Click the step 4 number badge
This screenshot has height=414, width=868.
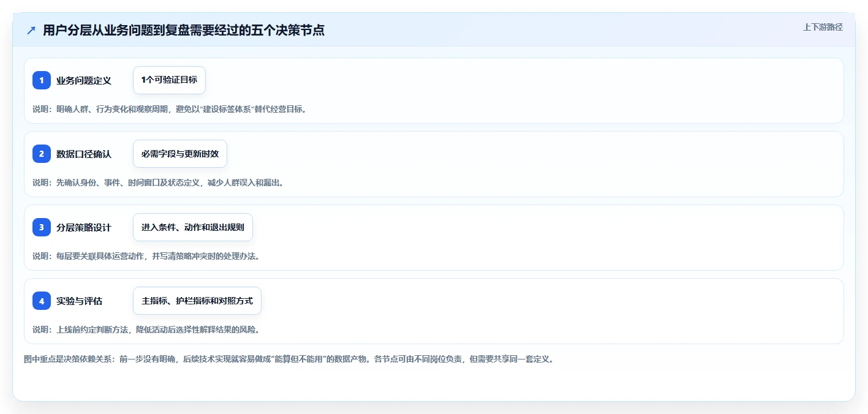point(42,301)
